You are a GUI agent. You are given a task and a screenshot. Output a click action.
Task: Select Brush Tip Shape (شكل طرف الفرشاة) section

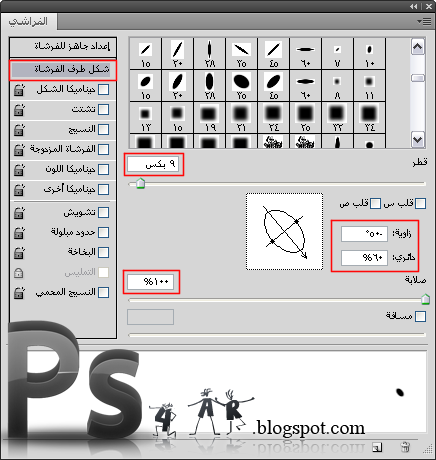pyautogui.click(x=63, y=69)
